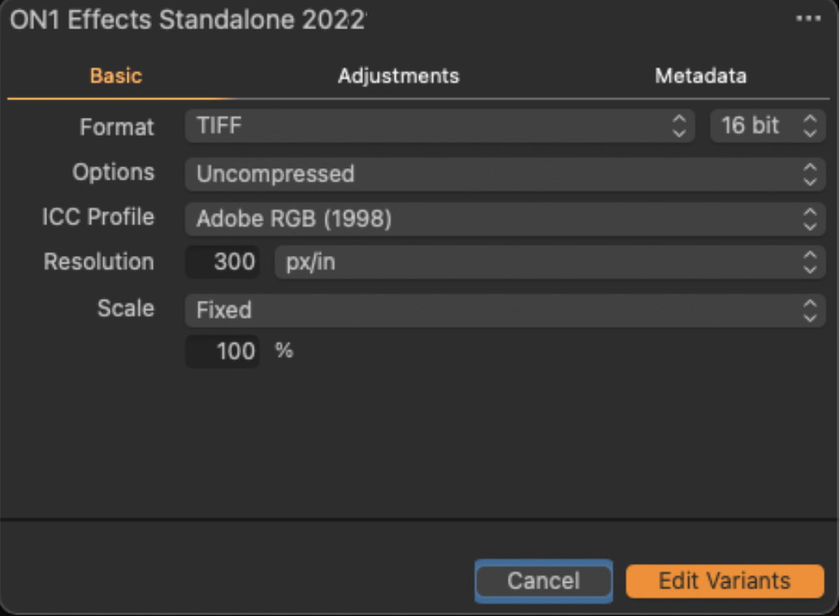The width and height of the screenshot is (840, 616).
Task: Click the Options label
Action: (x=113, y=172)
